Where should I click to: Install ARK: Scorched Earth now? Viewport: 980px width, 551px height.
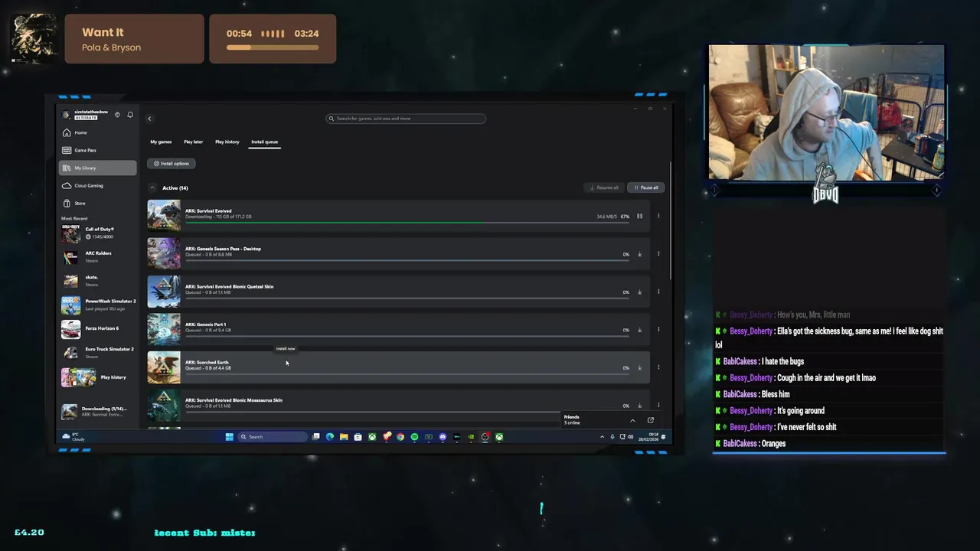(x=639, y=368)
